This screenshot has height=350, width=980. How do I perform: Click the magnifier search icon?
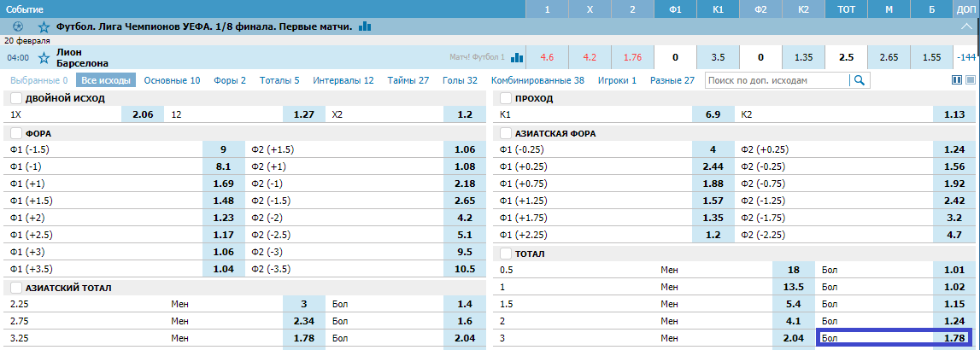pos(860,80)
